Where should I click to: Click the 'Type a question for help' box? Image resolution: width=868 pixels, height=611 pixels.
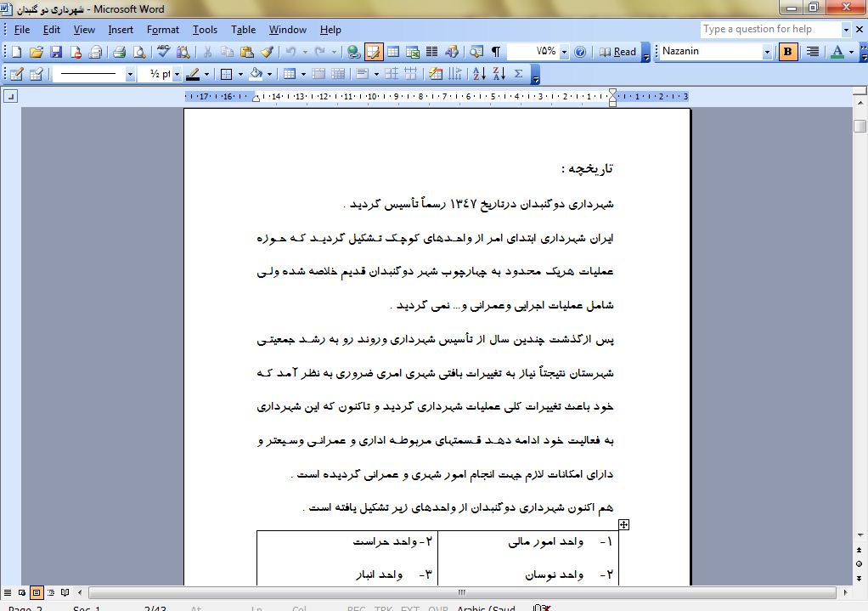tap(769, 29)
